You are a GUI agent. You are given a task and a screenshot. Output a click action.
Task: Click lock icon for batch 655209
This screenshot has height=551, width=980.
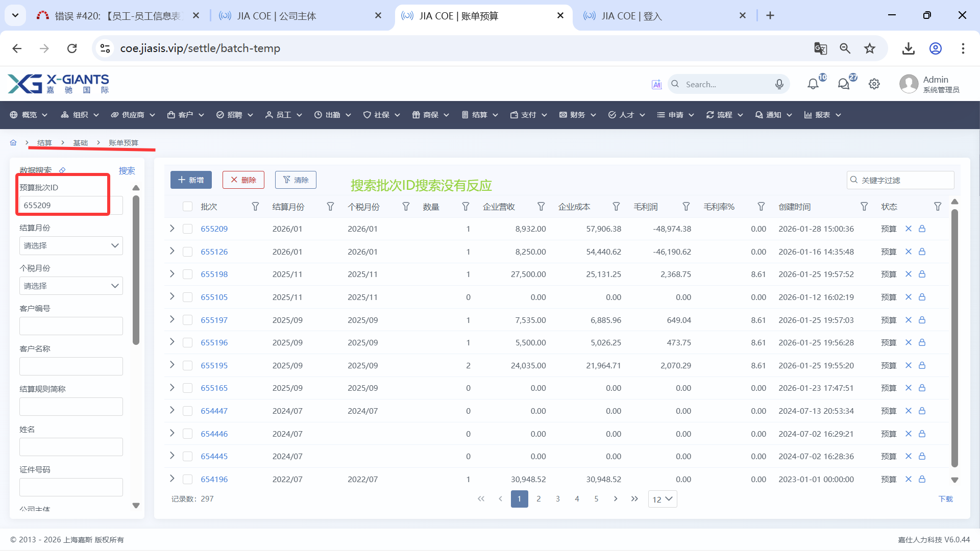click(922, 229)
